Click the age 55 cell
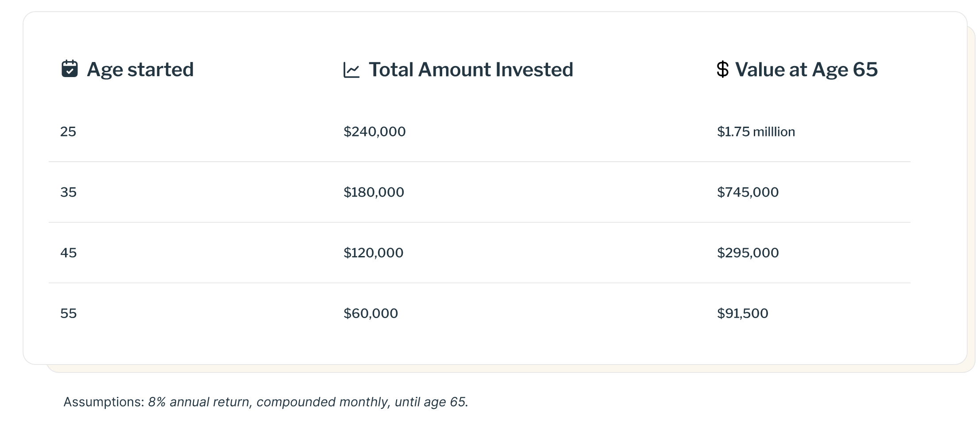 point(69,314)
